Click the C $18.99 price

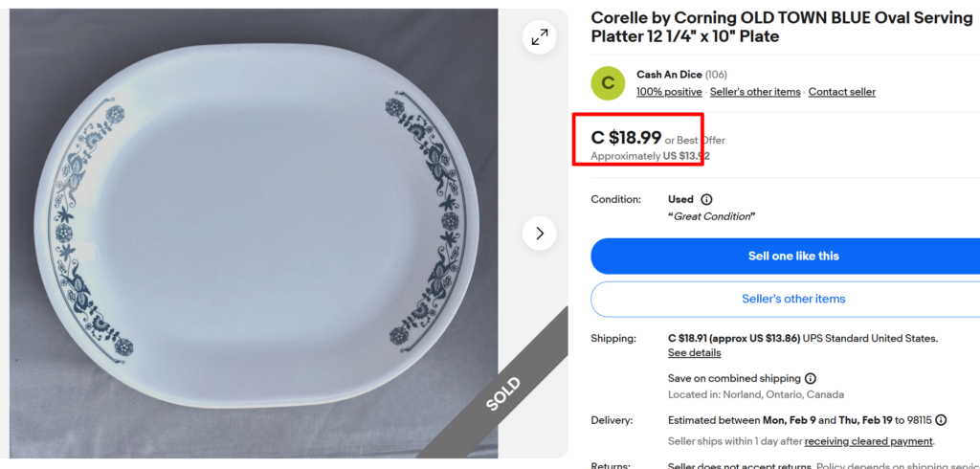(x=626, y=138)
